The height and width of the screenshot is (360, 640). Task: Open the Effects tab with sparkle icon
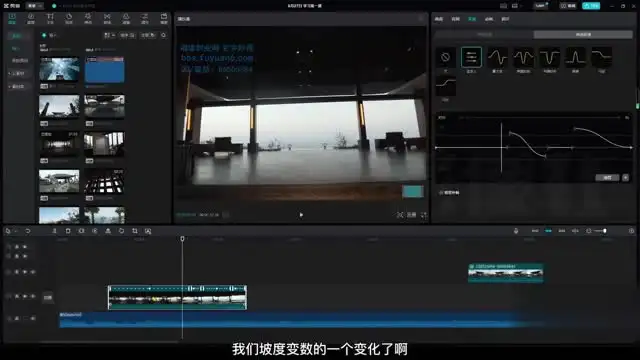pos(88,18)
